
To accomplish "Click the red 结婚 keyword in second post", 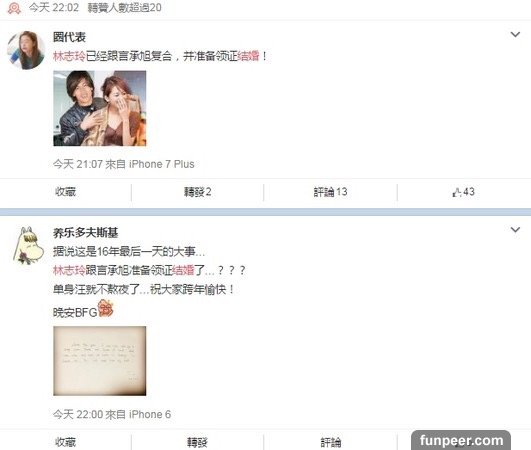I will point(183,270).
